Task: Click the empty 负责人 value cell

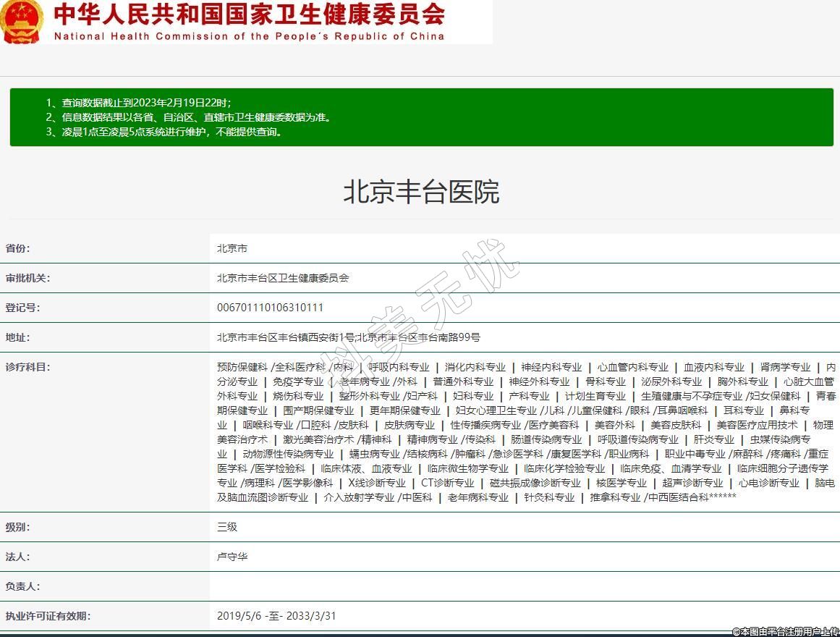Action: [x=524, y=586]
